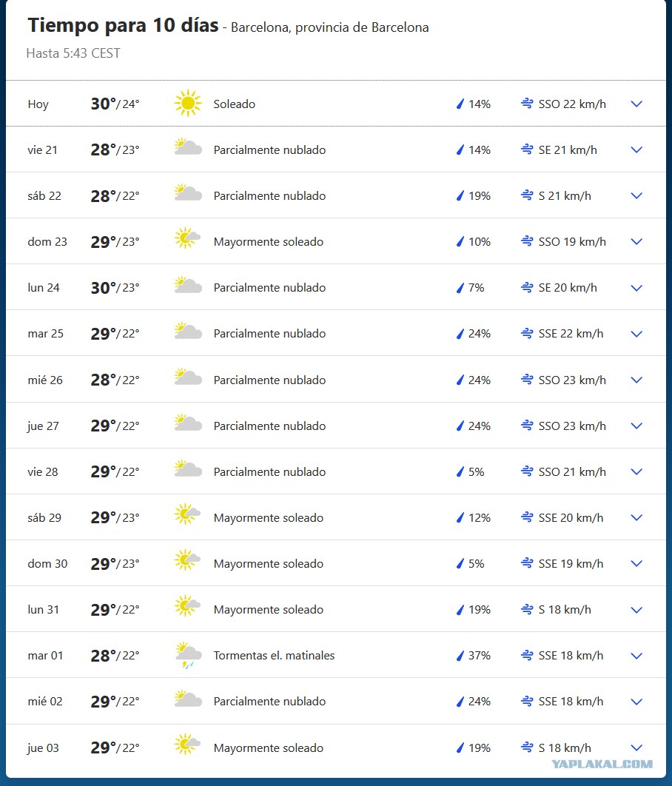The image size is (672, 786).
Task: Click the partly cloudy icon for mié 26
Action: pyautogui.click(x=188, y=377)
